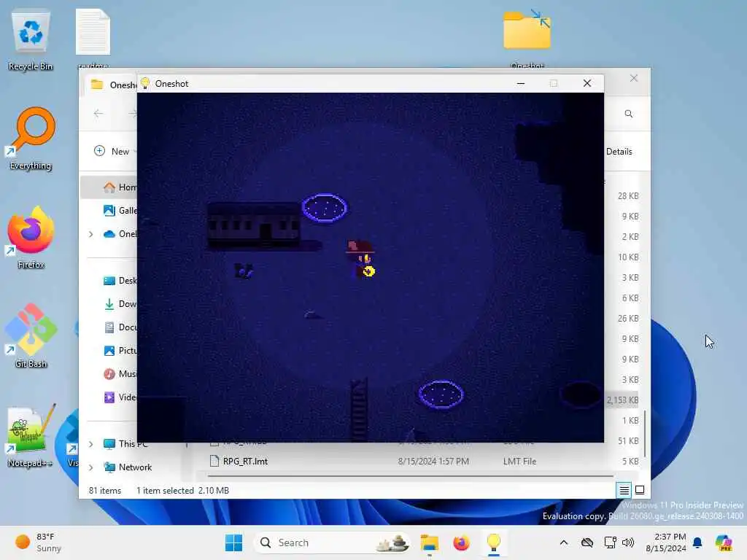
Task: Open the Everything search shortcut
Action: tap(31, 139)
